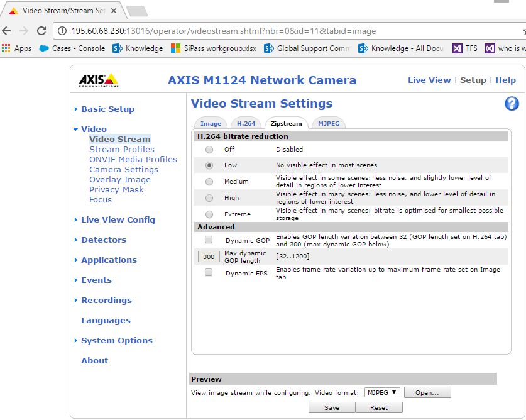Switch to the MJPEG tab
This screenshot has height=420, width=526.
click(x=328, y=123)
